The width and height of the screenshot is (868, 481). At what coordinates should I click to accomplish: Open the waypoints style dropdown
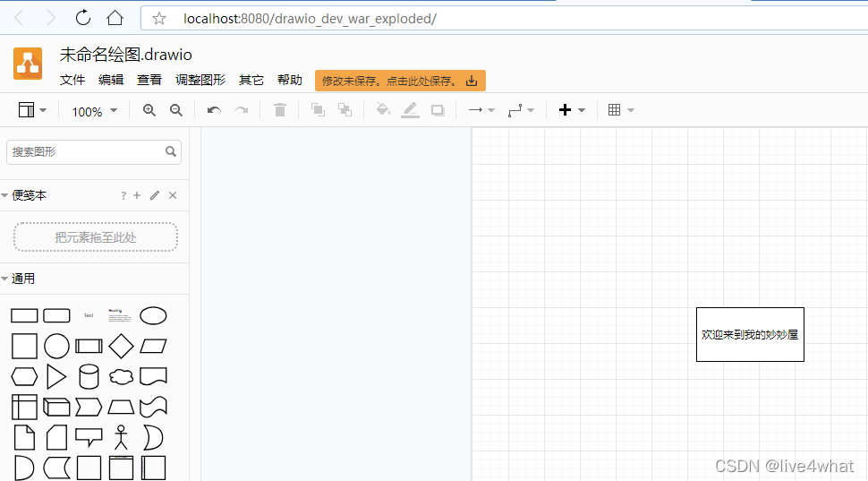[521, 110]
